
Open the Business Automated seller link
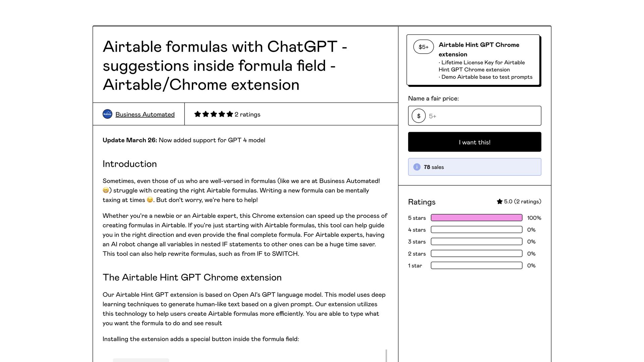click(145, 114)
